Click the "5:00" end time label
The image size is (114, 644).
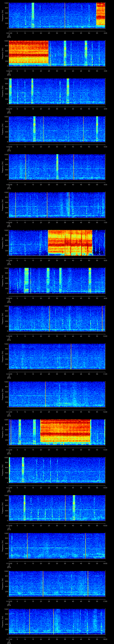pos(105,147)
